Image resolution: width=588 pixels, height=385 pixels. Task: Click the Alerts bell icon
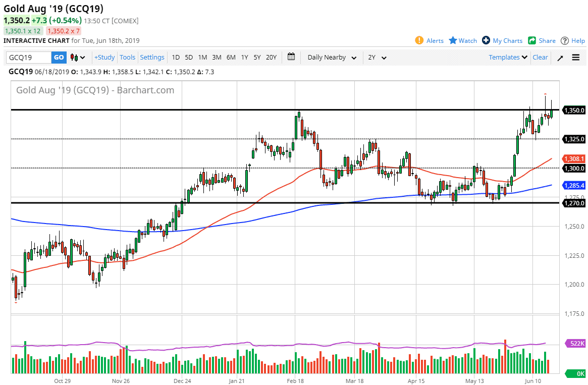(x=419, y=40)
